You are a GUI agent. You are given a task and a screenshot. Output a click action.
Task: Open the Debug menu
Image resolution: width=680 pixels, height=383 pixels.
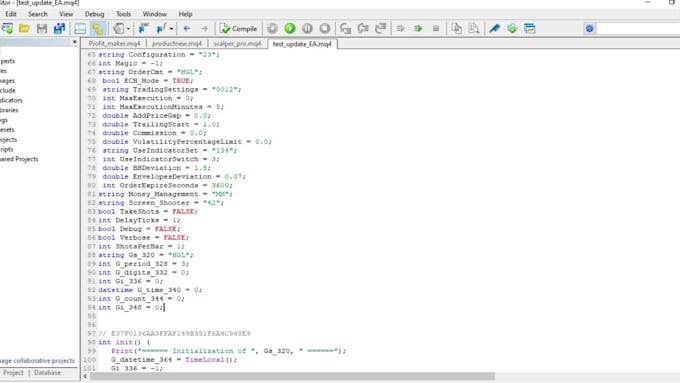point(94,14)
